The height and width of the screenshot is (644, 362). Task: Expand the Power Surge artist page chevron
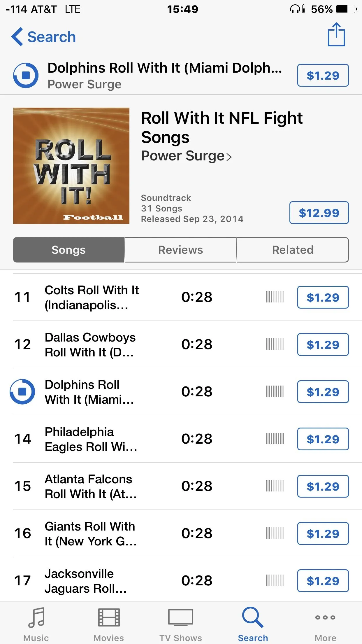(x=229, y=157)
